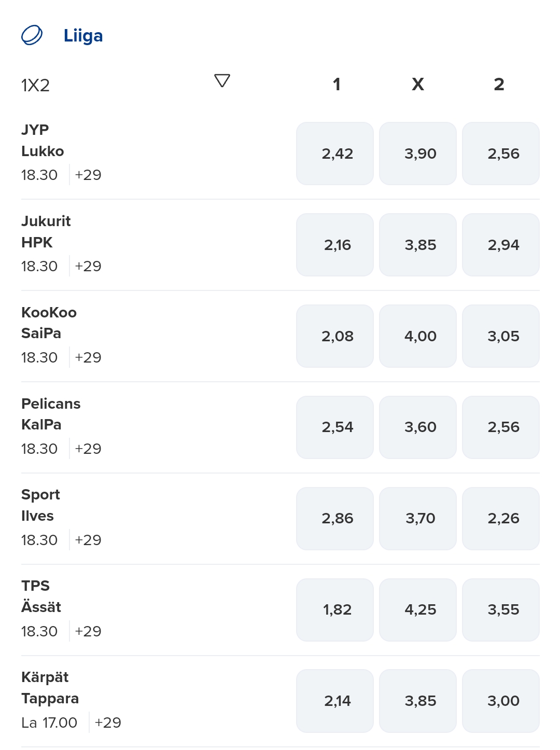560x750 pixels.
Task: Open the Liiga league link
Action: point(83,36)
